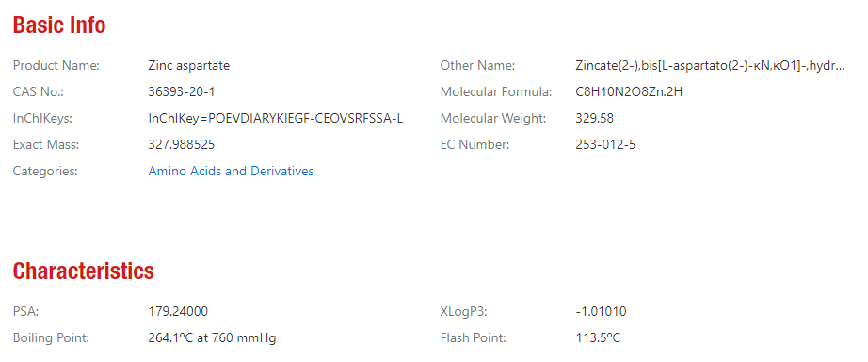The image size is (868, 362).
Task: Click the Categories label
Action: click(45, 172)
